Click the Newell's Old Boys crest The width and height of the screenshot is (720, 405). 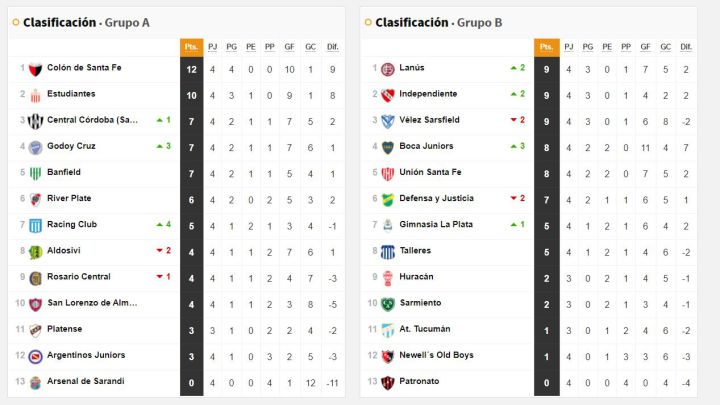click(388, 356)
